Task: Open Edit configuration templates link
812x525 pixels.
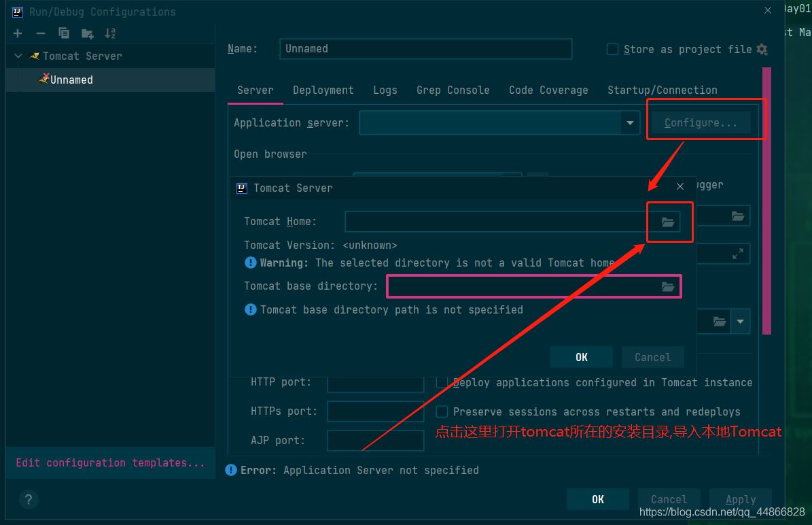Action: click(x=110, y=463)
